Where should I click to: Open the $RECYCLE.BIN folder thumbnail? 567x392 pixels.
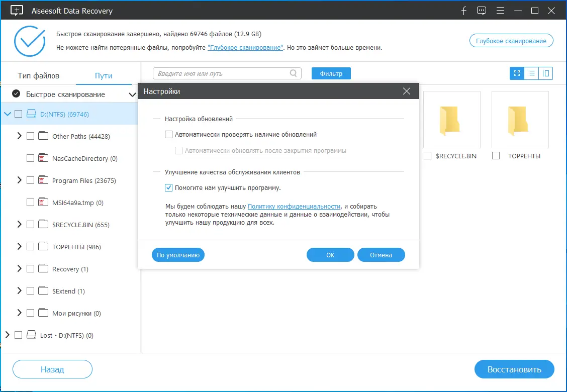click(x=452, y=119)
